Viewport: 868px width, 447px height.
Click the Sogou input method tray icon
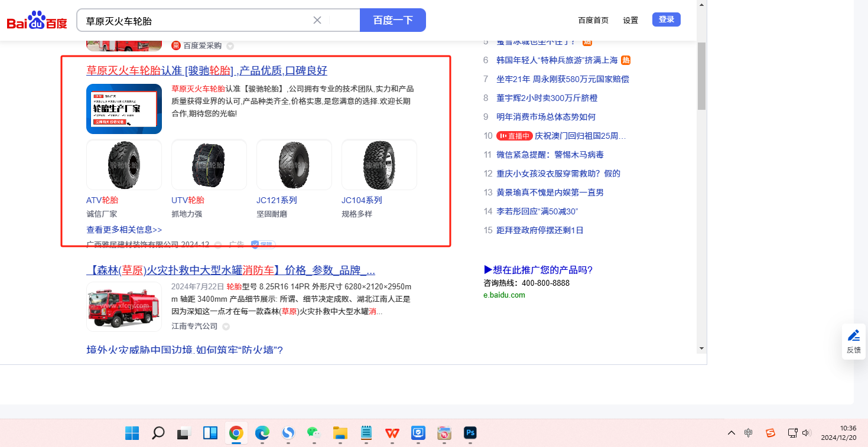pyautogui.click(x=771, y=433)
